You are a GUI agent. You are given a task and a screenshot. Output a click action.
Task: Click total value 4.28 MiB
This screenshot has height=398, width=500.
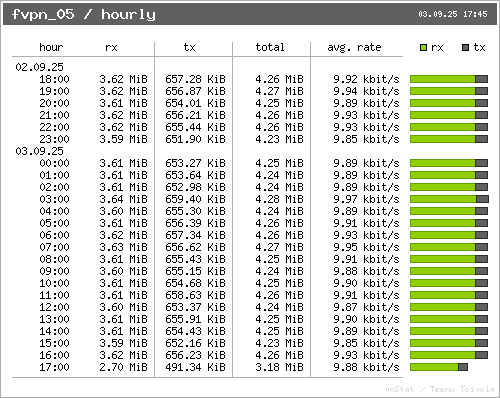(x=279, y=199)
